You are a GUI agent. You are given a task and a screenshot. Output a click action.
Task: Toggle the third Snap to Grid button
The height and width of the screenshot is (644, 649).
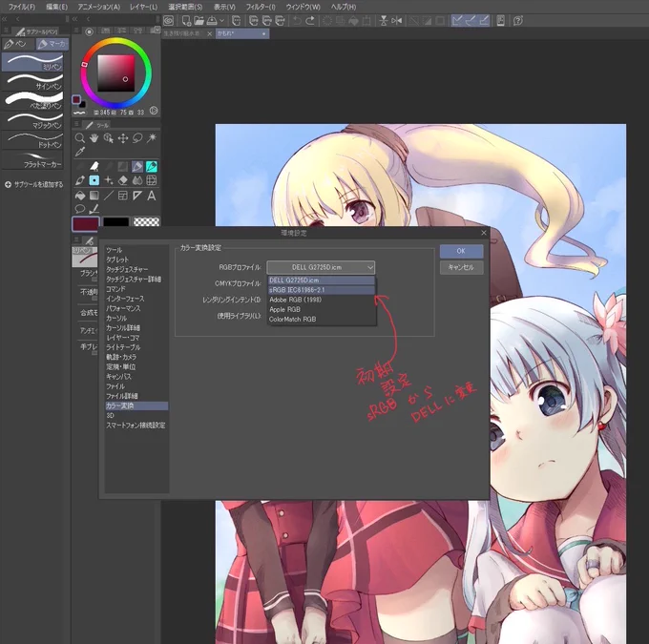484,21
